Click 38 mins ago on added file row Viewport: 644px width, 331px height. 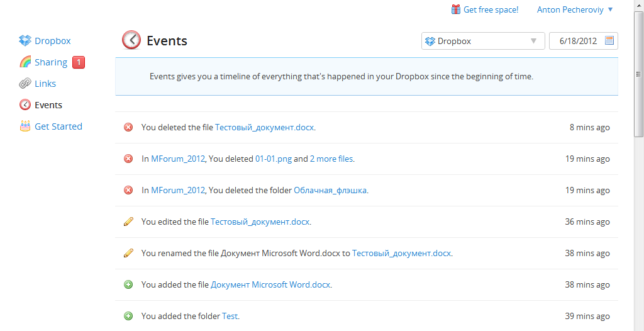[x=587, y=284]
